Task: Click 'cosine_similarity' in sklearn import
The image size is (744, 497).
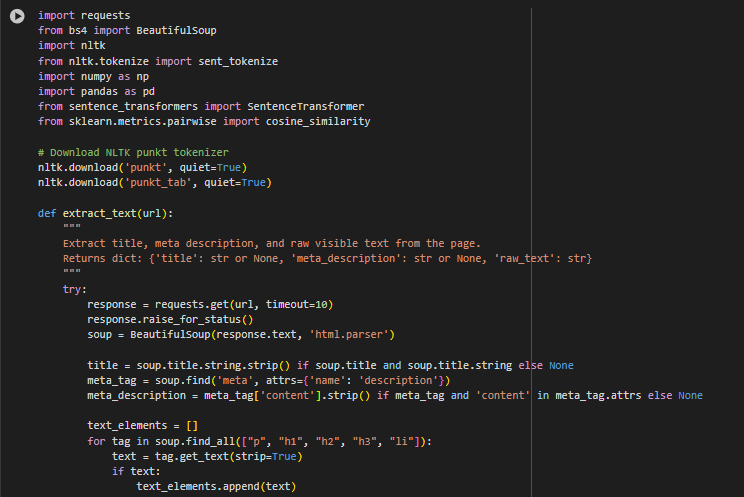Action: pyautogui.click(x=318, y=122)
